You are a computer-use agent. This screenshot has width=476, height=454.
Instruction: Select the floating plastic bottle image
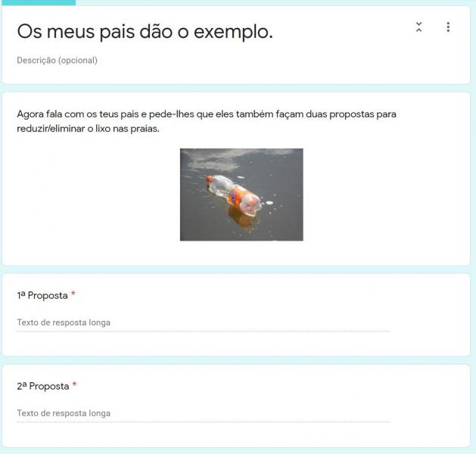241,194
